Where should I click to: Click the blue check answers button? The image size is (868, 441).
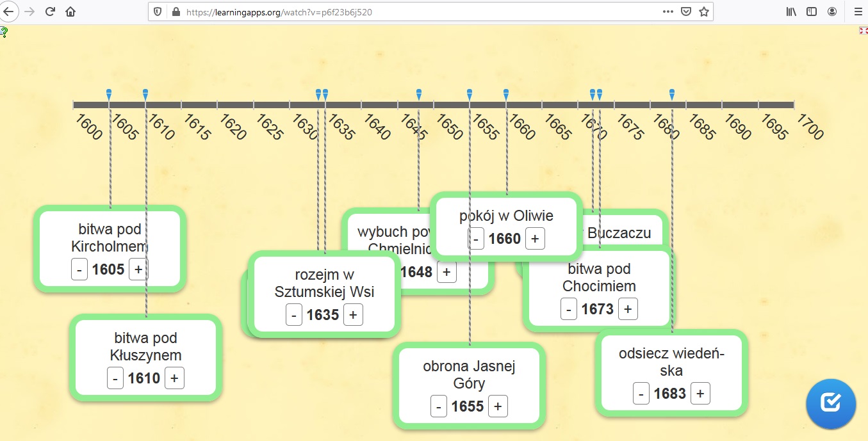tap(830, 403)
